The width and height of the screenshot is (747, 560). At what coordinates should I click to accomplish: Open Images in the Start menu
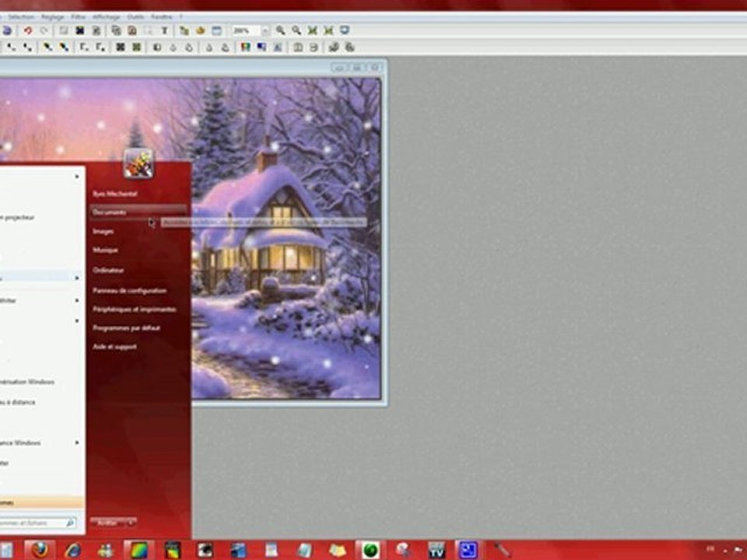pos(103,232)
